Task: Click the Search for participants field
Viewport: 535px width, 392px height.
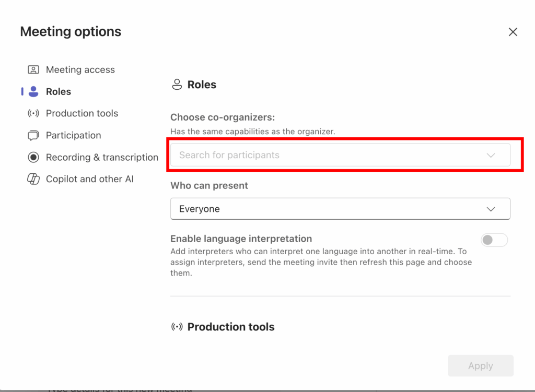Action: pyautogui.click(x=324, y=155)
